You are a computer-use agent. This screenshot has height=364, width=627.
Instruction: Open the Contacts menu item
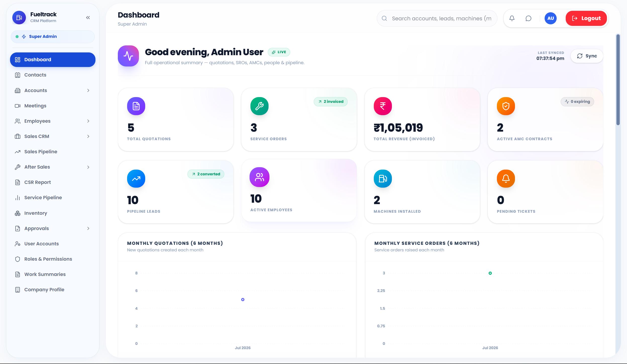pos(53,75)
